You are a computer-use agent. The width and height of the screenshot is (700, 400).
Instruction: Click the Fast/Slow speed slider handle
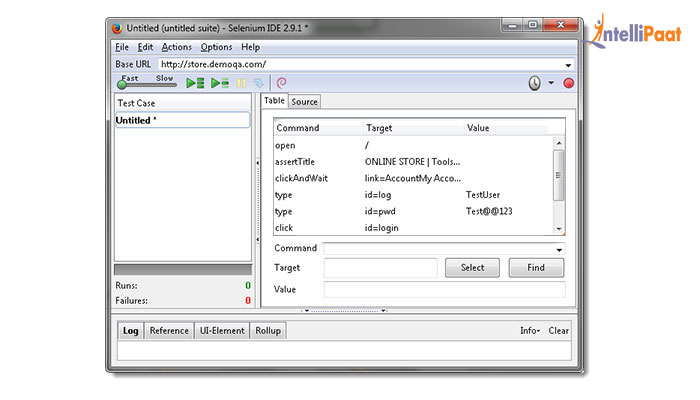(122, 84)
